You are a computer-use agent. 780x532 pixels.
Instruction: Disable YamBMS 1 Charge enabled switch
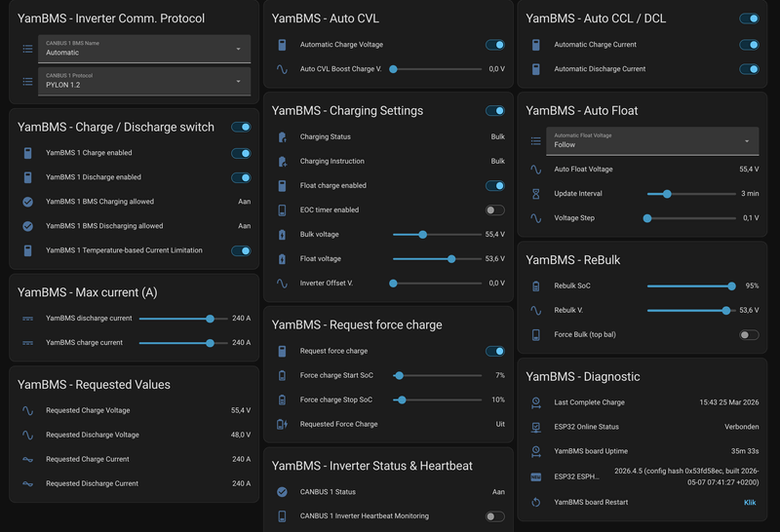[x=241, y=153]
